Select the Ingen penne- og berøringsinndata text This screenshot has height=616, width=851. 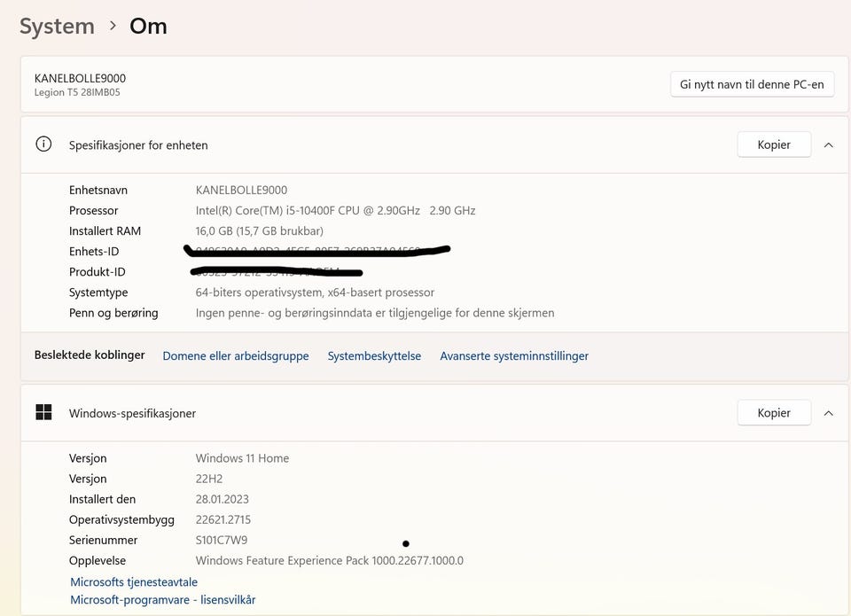coord(375,313)
